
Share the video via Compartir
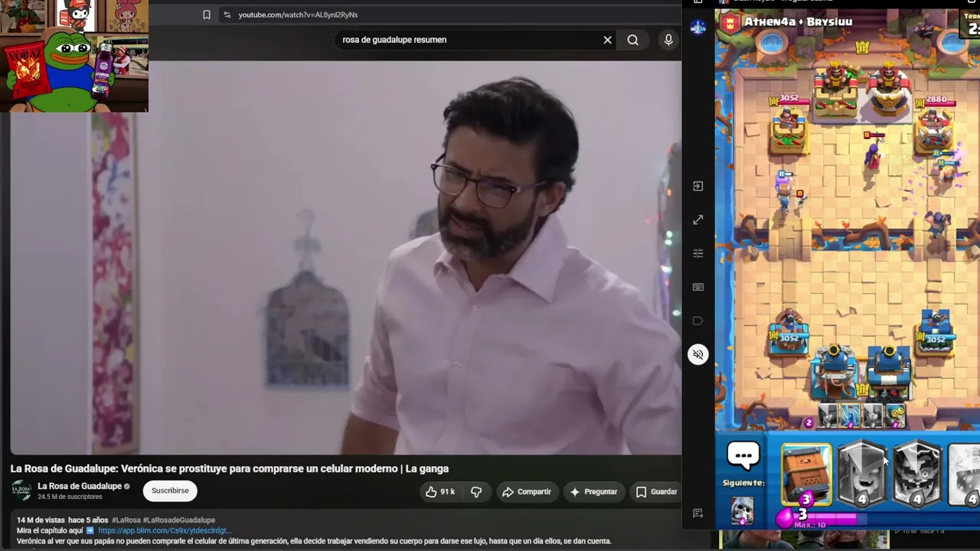[527, 491]
